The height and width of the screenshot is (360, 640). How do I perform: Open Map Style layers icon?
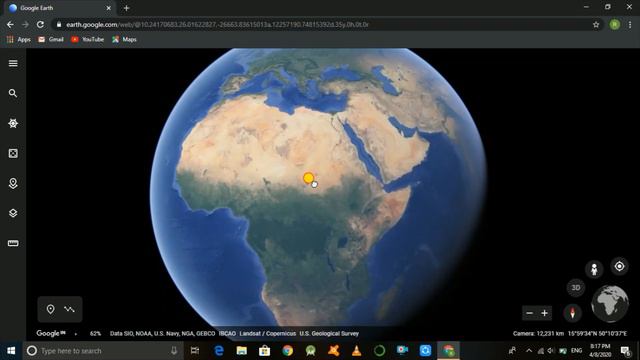13,213
